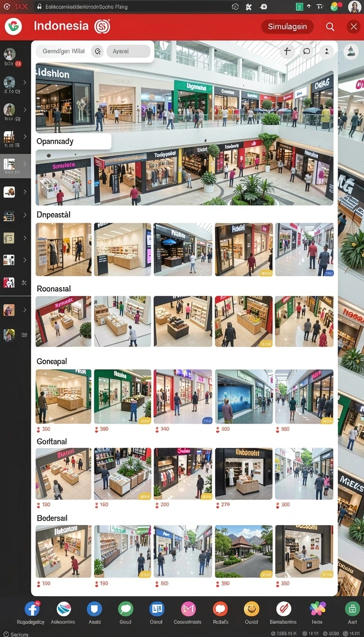This screenshot has width=364, height=637.
Task: Open last thumbnail in Dnpeastal row
Action: coord(304,249)
